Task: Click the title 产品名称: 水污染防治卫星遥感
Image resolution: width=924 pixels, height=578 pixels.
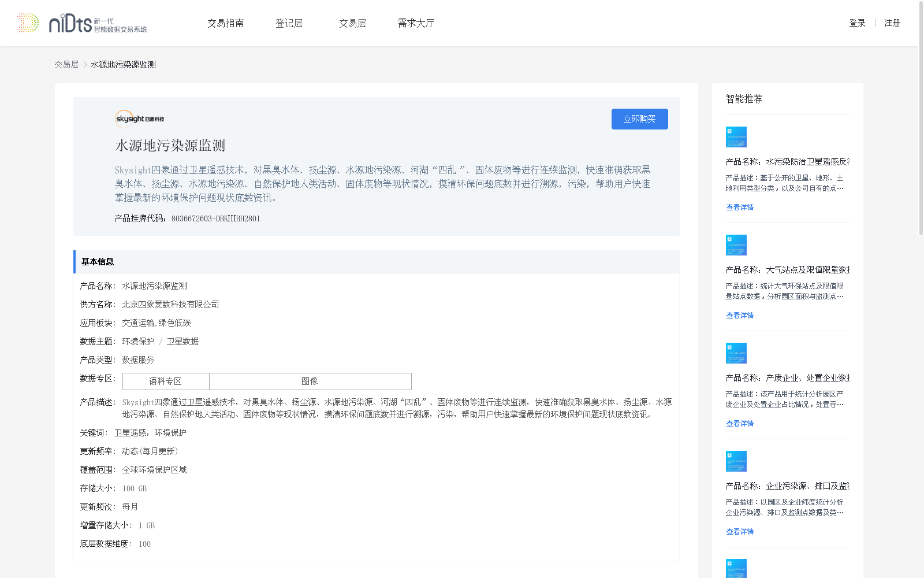Action: (x=788, y=162)
